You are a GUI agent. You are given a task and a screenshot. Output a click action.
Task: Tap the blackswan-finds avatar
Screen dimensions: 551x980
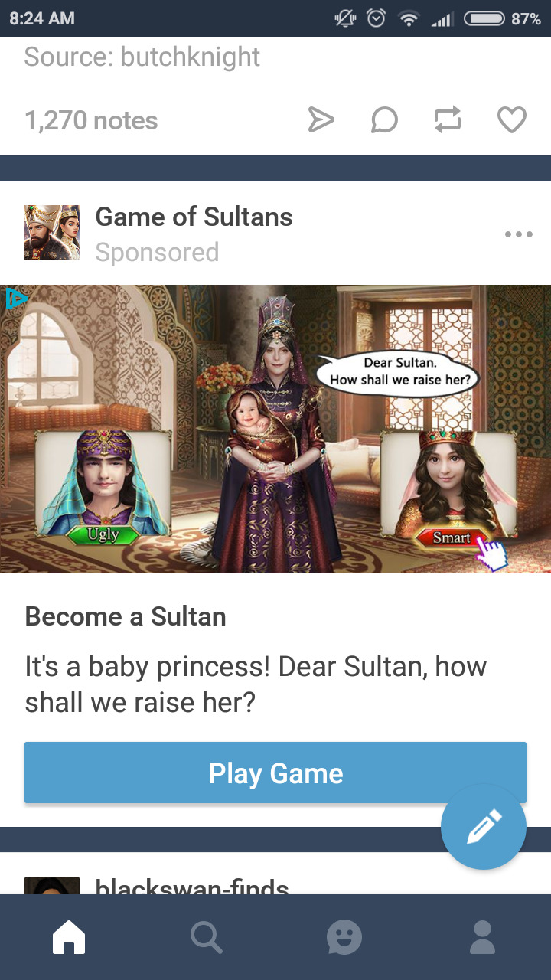coord(52,885)
